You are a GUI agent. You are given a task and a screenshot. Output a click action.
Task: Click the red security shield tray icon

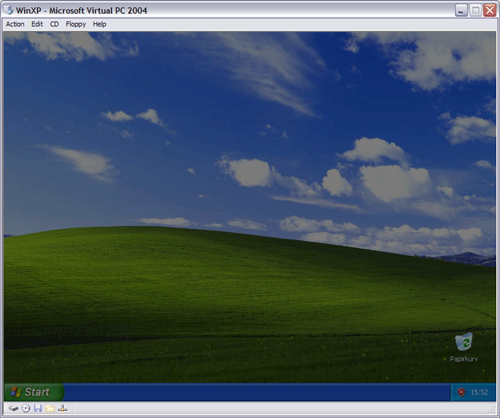pyautogui.click(x=461, y=392)
